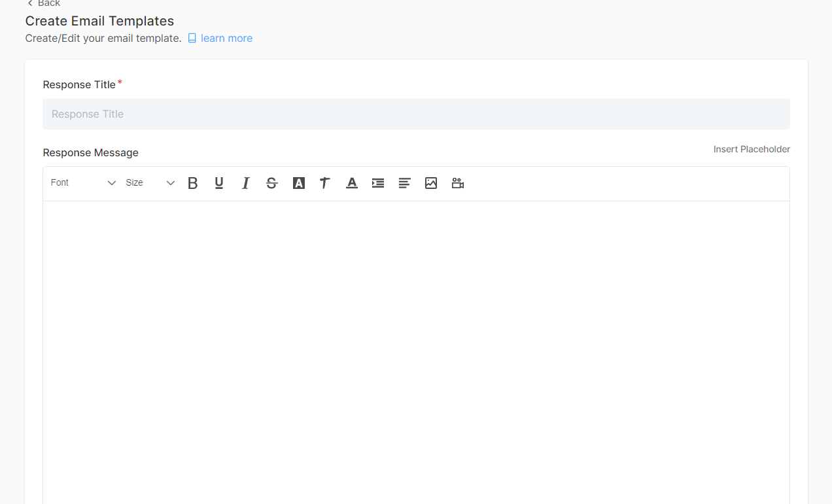Open the Font dropdown
832x504 pixels.
tap(83, 183)
